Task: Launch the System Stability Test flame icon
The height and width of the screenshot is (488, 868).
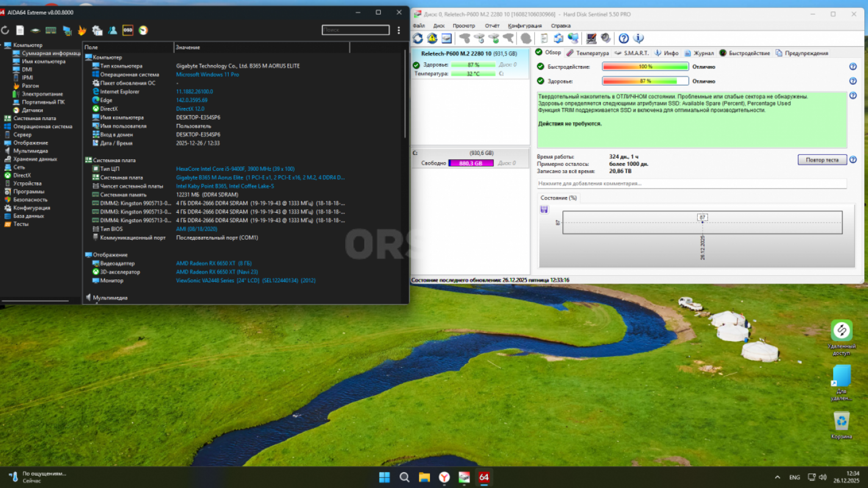Action: 81,29
